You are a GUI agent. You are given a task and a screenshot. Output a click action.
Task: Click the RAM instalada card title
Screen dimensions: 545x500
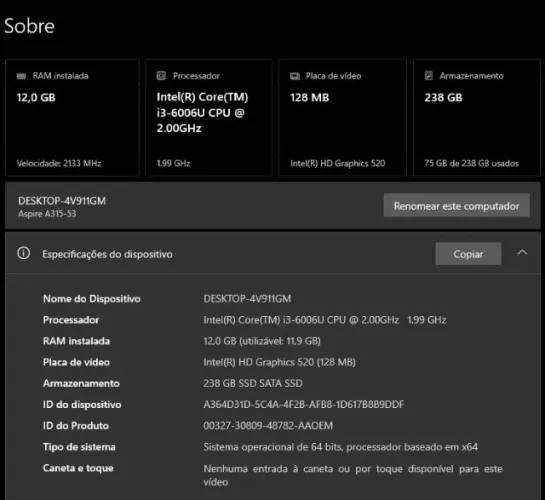(60, 76)
